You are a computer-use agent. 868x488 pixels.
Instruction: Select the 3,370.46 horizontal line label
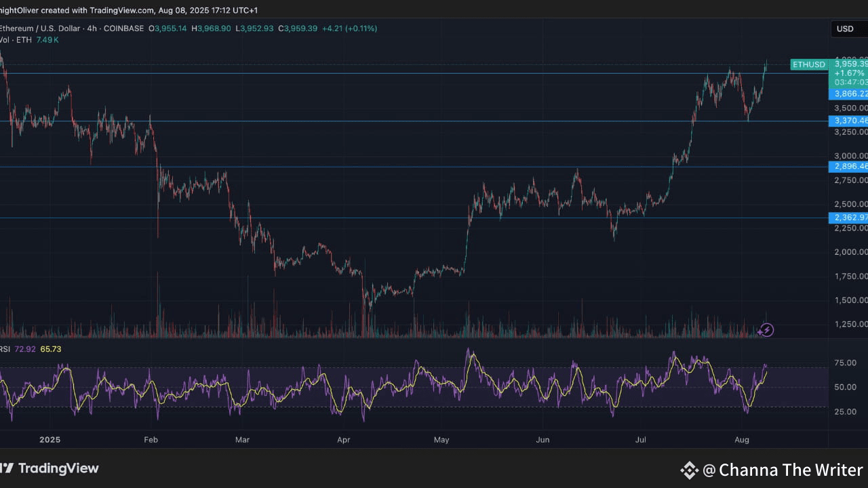[849, 121]
